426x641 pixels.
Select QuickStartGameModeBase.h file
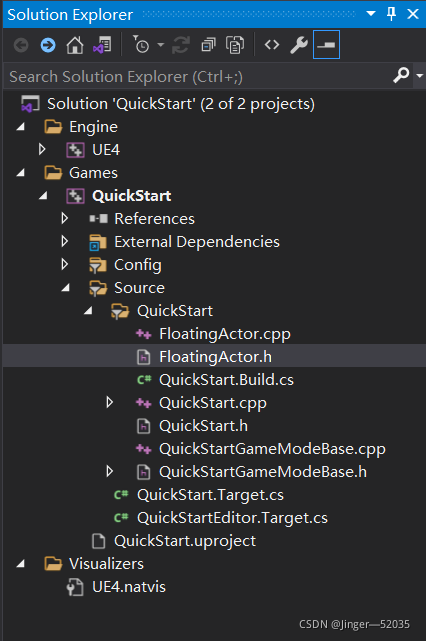[x=263, y=472]
